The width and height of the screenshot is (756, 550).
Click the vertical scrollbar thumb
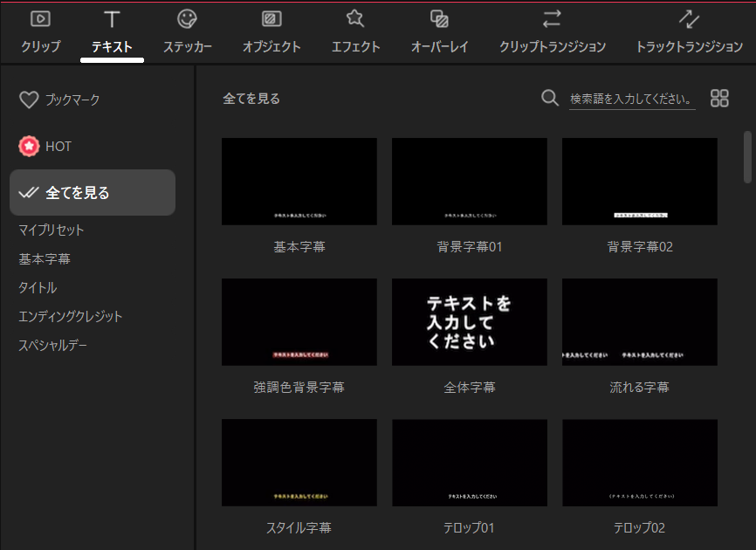point(747,157)
